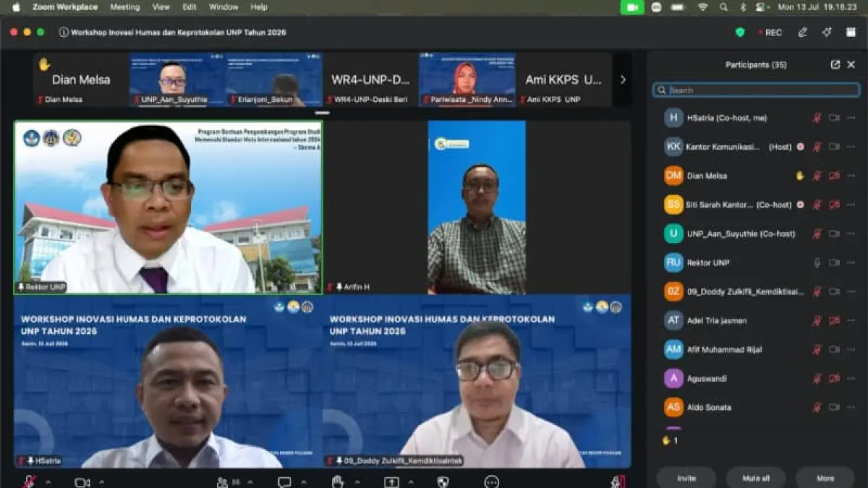Open the More ellipsis in bottom toolbar
This screenshot has height=488, width=868.
492,481
